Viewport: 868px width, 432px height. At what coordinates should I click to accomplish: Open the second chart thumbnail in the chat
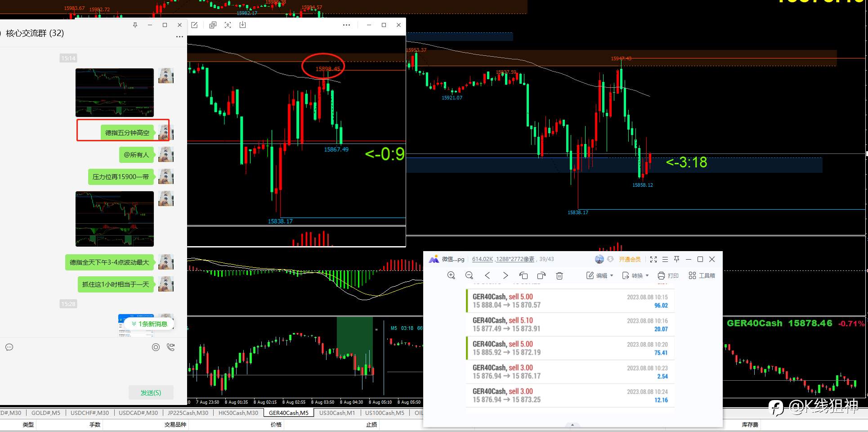(x=115, y=219)
